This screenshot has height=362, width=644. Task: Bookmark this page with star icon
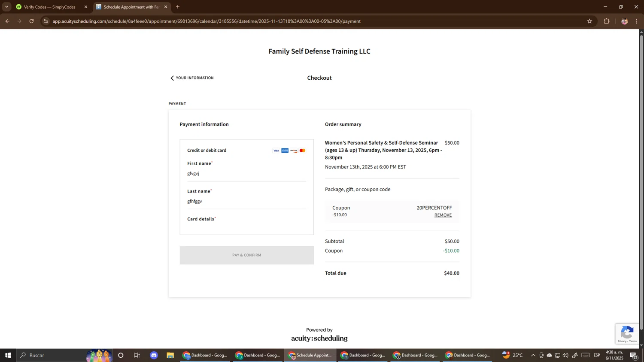tap(589, 21)
